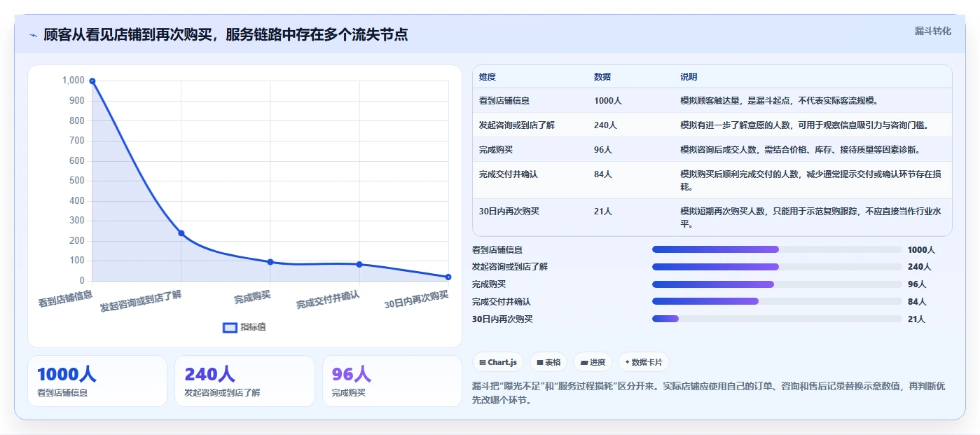Click the 30日内再次购买 progress row label
Viewport: 980px width, 435px height.
(502, 319)
